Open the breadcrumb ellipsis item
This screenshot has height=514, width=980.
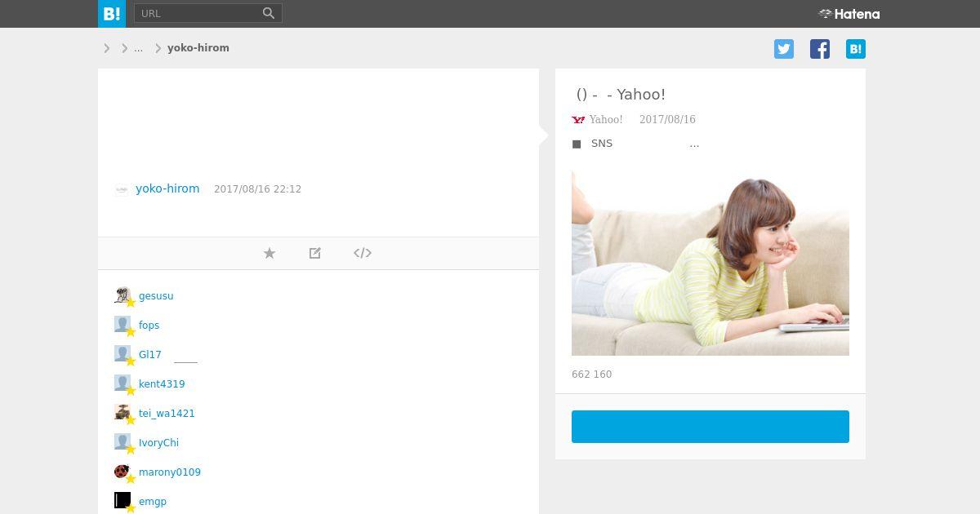coord(138,48)
